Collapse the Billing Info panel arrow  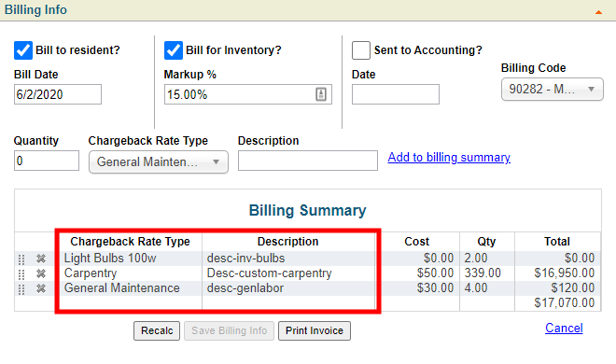(598, 12)
